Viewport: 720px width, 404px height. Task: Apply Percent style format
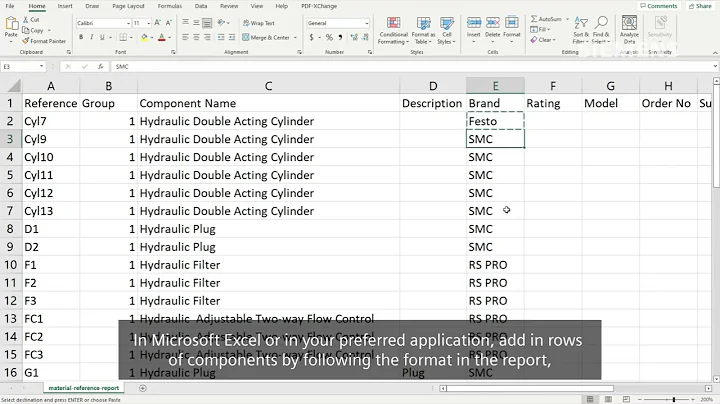point(329,37)
